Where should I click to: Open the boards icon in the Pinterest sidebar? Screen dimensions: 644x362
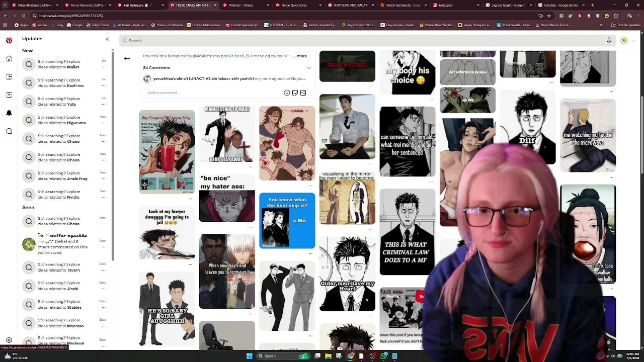point(9,77)
